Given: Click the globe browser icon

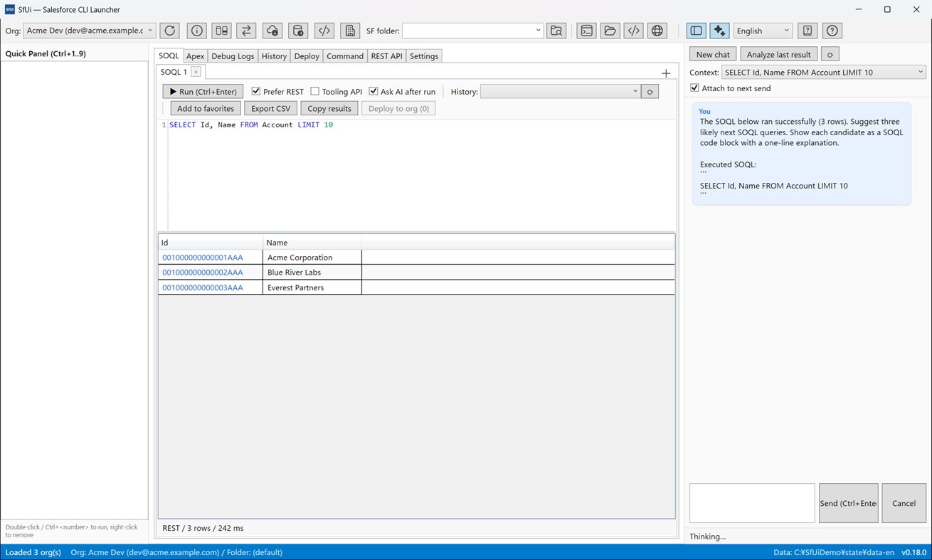Looking at the screenshot, I should (657, 31).
